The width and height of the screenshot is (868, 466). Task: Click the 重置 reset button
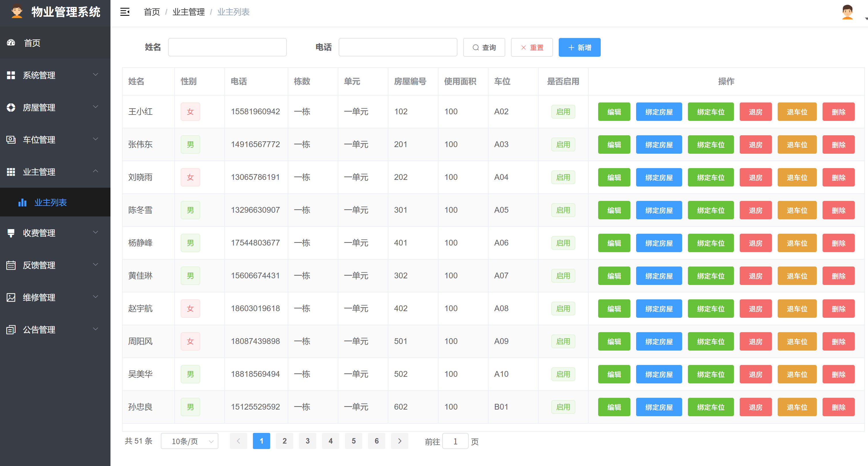(x=532, y=47)
